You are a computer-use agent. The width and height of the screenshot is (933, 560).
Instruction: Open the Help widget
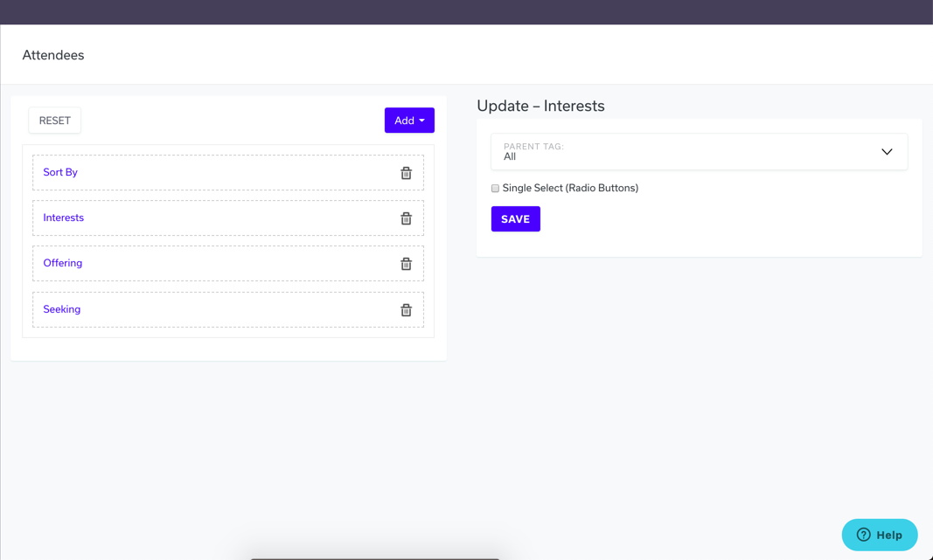point(880,535)
